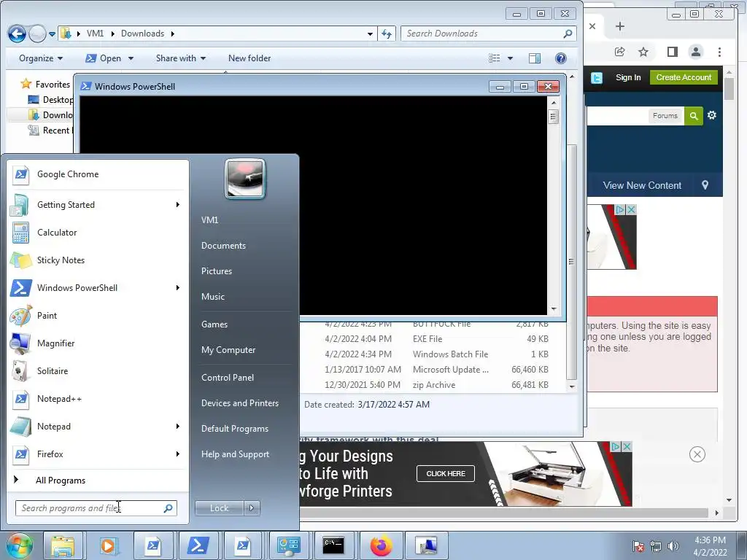
Task: Click the Lock button
Action: coord(220,508)
